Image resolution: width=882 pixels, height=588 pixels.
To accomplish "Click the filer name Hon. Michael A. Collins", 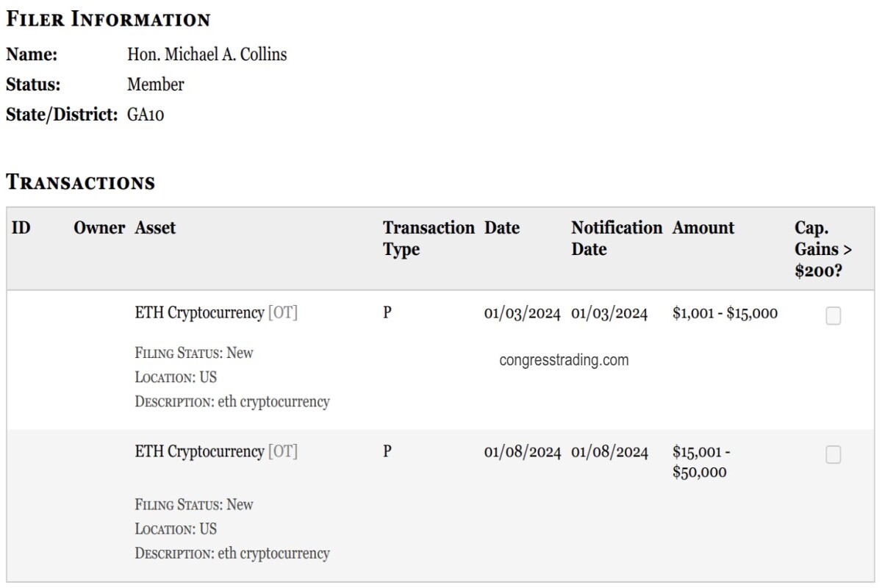I will (x=207, y=55).
